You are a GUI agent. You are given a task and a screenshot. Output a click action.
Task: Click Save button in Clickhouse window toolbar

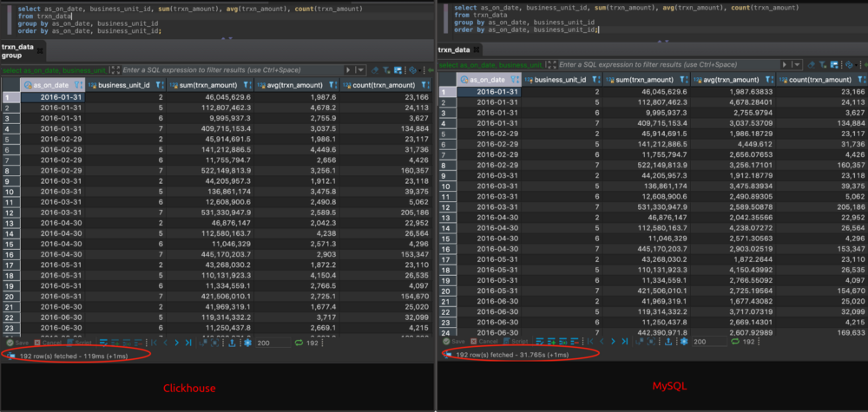click(17, 343)
